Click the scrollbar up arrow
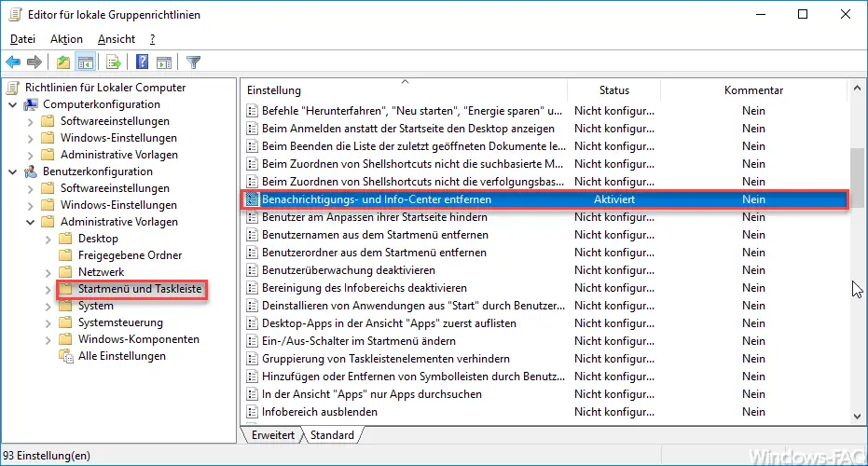868x466 pixels. (857, 88)
